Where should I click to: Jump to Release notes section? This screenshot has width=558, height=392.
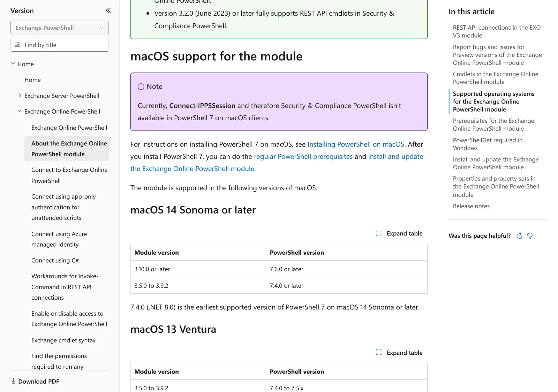[x=471, y=206]
